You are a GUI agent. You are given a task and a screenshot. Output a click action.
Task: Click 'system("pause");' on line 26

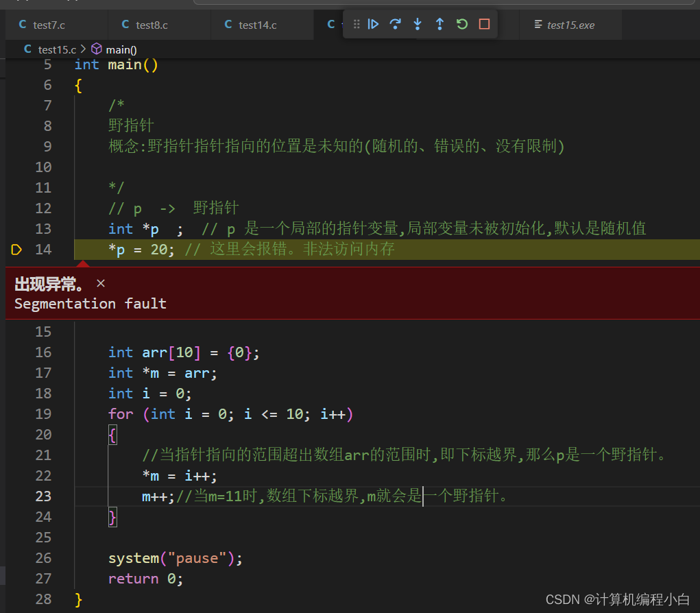[176, 558]
